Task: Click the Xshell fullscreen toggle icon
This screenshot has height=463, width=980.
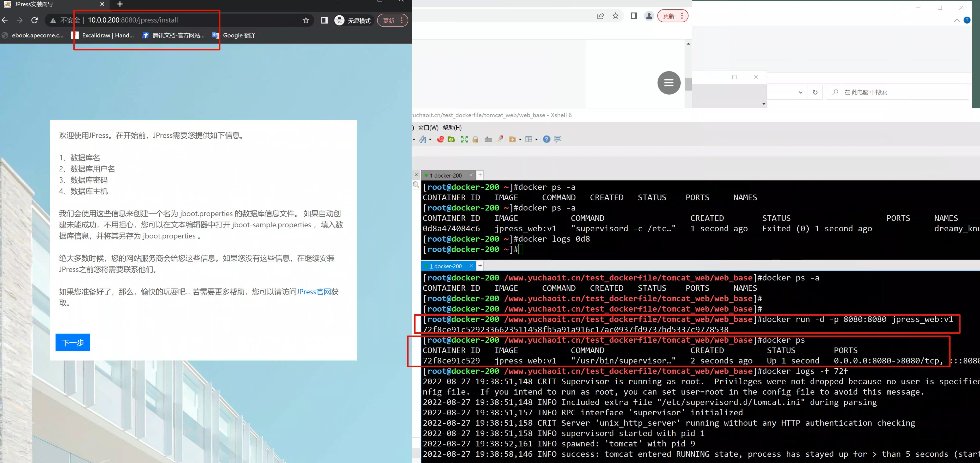Action: point(464,139)
